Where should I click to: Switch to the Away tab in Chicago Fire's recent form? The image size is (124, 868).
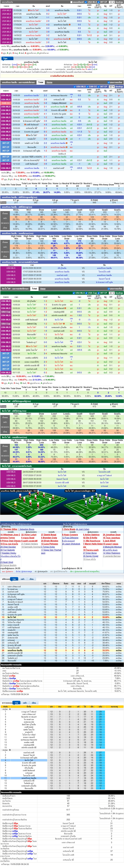43,288
